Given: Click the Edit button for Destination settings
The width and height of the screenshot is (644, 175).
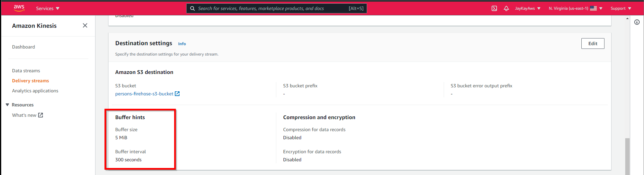Looking at the screenshot, I should pos(592,43).
